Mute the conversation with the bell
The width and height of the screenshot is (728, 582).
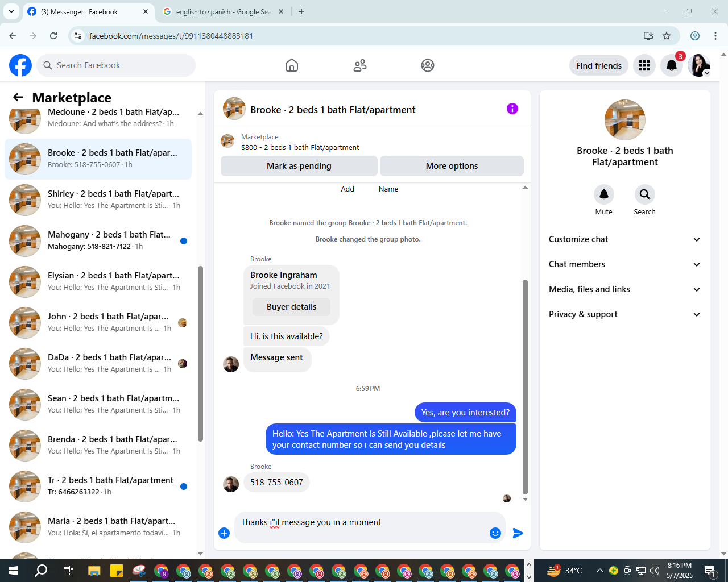(x=604, y=194)
